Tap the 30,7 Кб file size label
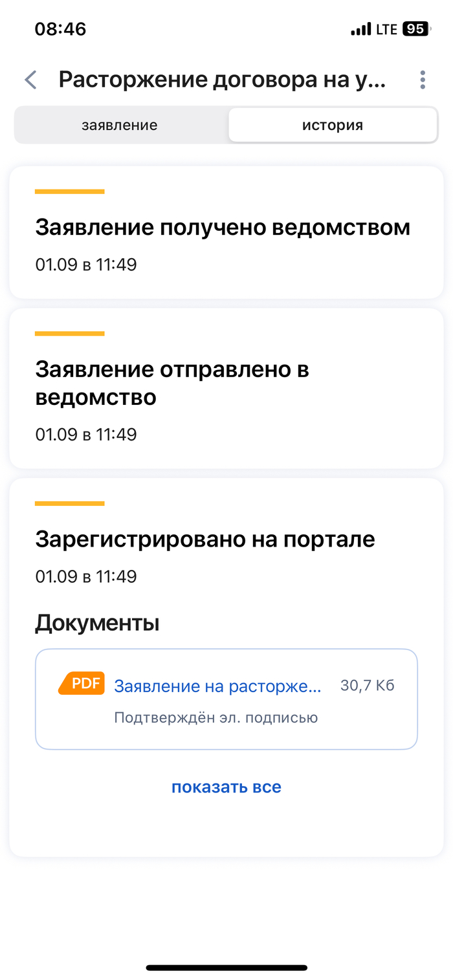This screenshot has height=980, width=453. pyautogui.click(x=367, y=686)
